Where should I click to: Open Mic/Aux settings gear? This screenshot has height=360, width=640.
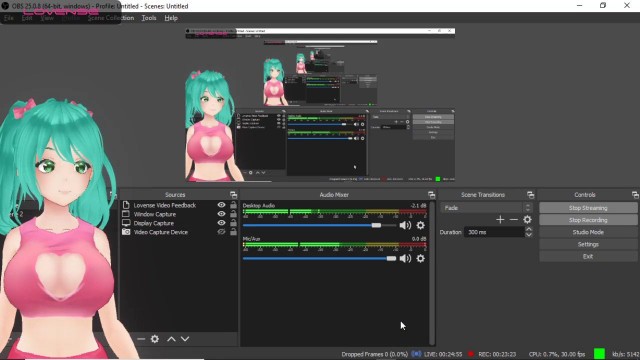pos(420,258)
